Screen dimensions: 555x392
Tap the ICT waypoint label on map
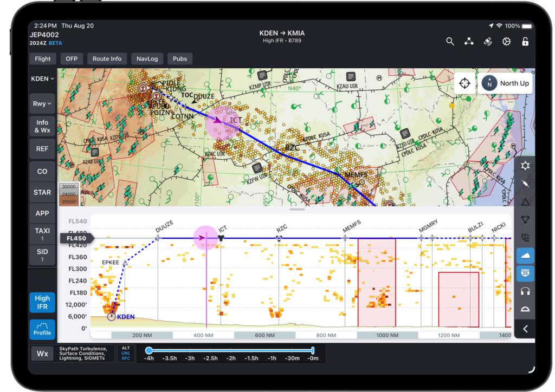tap(236, 120)
